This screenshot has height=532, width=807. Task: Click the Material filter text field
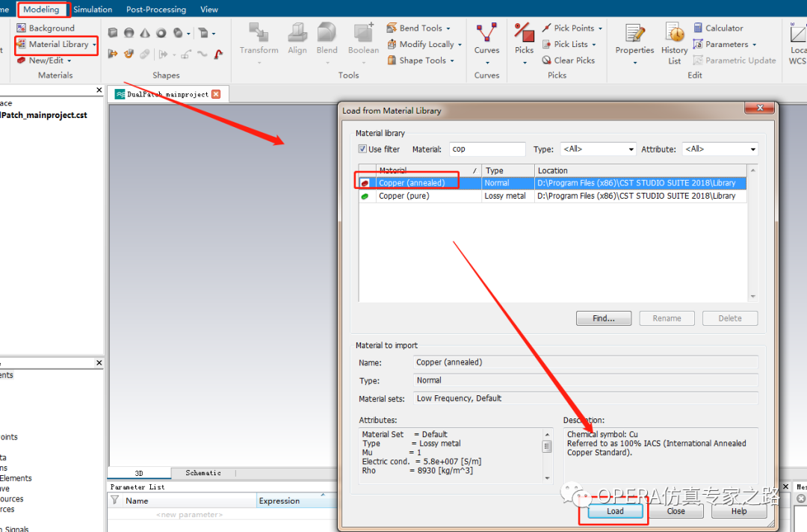click(487, 149)
